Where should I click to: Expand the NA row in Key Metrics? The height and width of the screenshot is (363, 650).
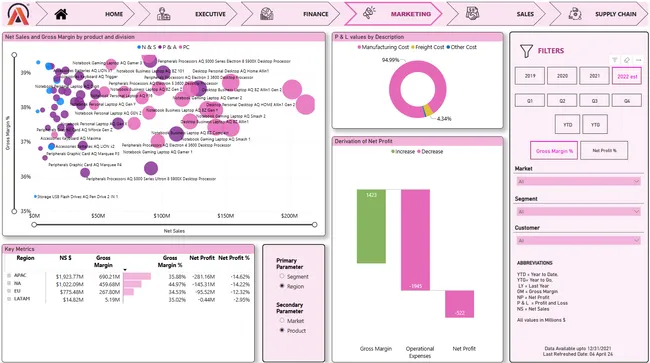pos(9,283)
